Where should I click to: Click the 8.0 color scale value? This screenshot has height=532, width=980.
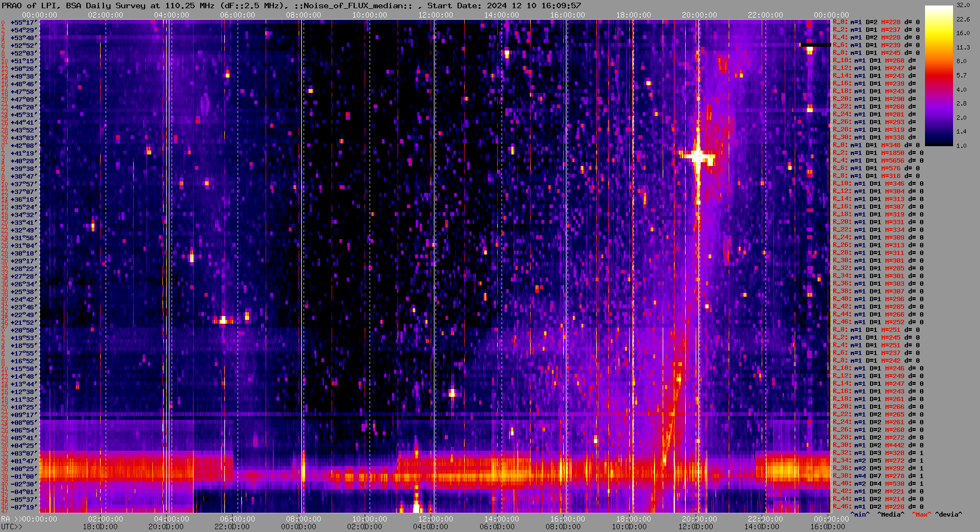click(x=961, y=61)
